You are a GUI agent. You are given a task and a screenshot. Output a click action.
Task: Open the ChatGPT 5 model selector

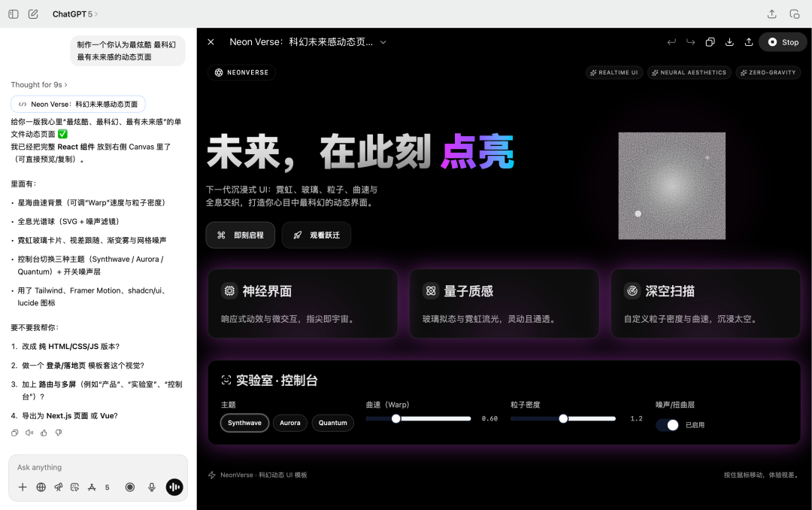(x=75, y=14)
